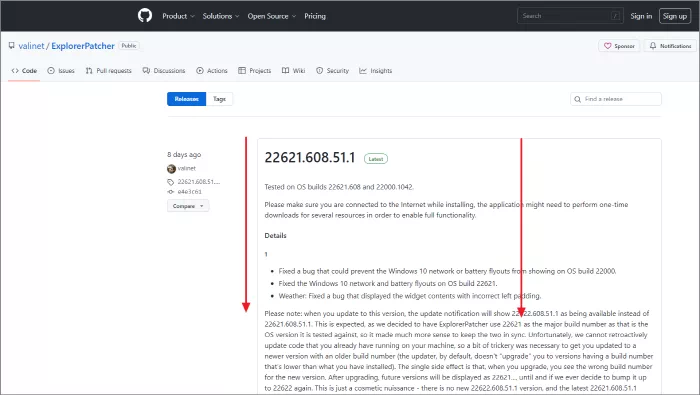Click the Notifications bell button

[x=670, y=46]
